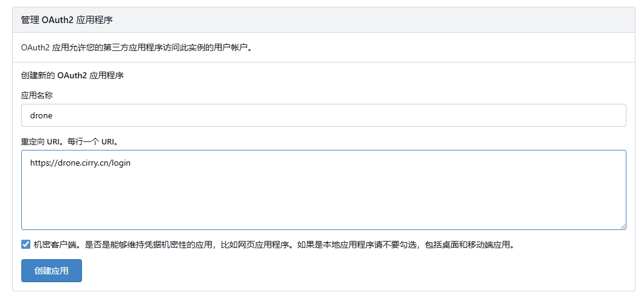Viewport: 644px width, 301px height.
Task: Click the 桌面和移动端应用 text at line end
Action: pyautogui.click(x=480, y=245)
